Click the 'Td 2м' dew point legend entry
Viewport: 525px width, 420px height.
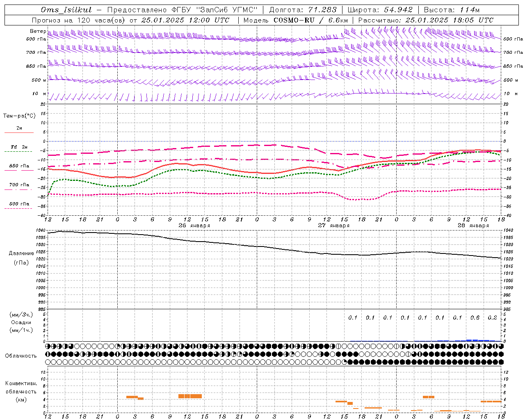click(19, 147)
